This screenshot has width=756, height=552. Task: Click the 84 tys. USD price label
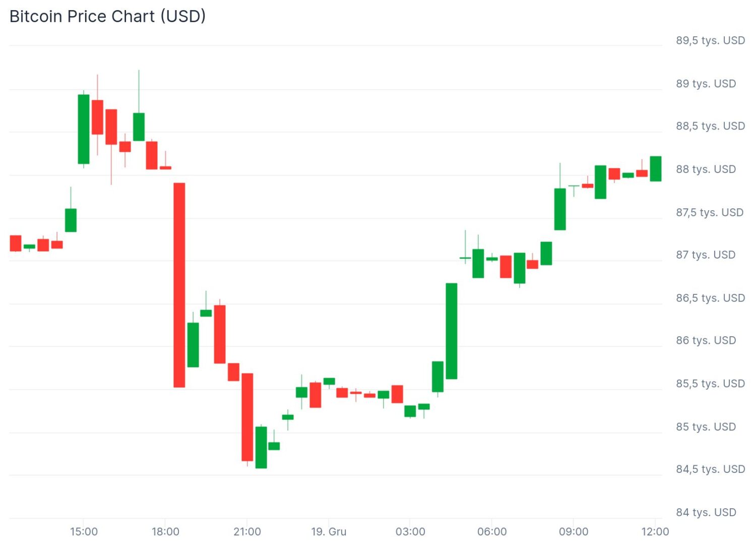pyautogui.click(x=706, y=512)
